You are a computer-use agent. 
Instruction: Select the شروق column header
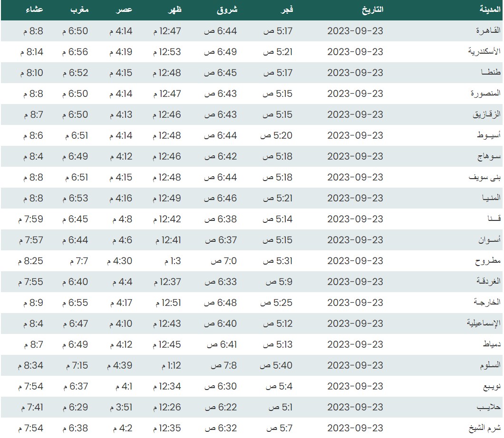(227, 10)
